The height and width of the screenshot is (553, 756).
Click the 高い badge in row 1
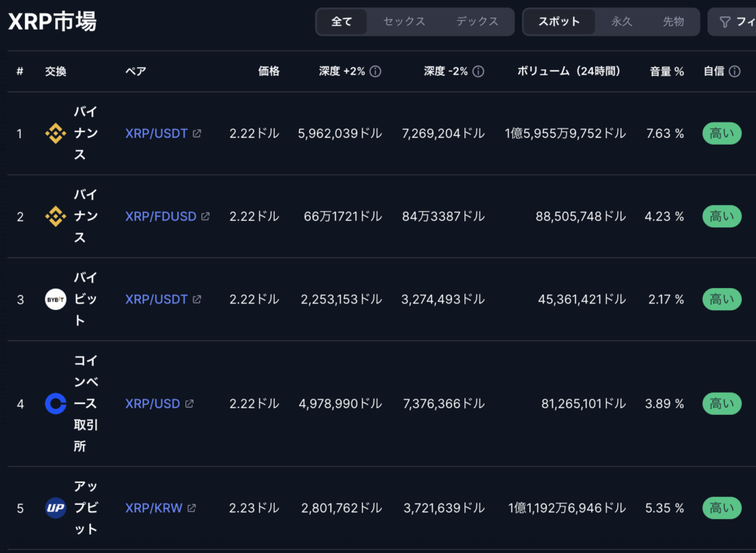coord(722,134)
